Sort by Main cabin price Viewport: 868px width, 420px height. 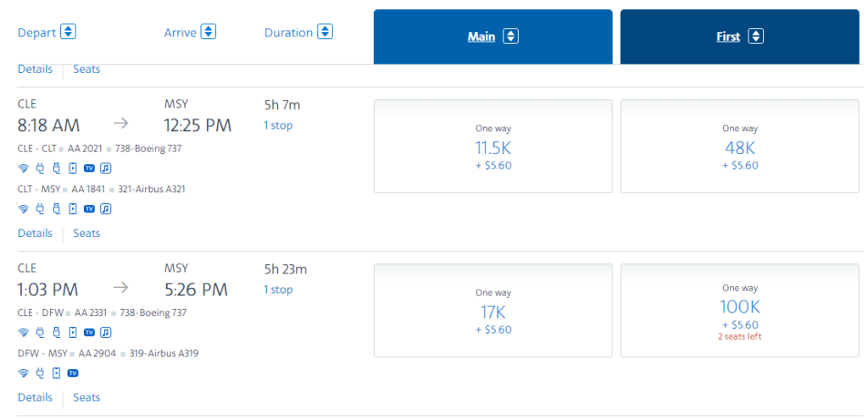click(x=492, y=36)
